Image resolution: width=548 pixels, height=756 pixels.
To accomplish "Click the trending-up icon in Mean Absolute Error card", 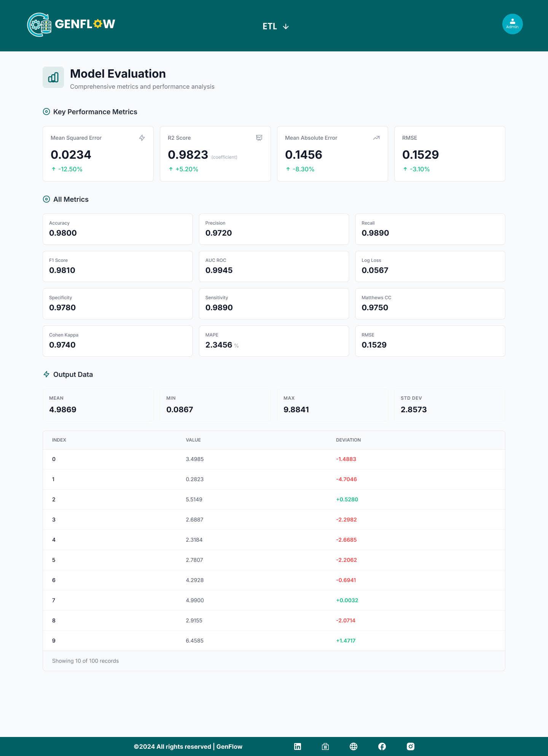I will [x=376, y=138].
